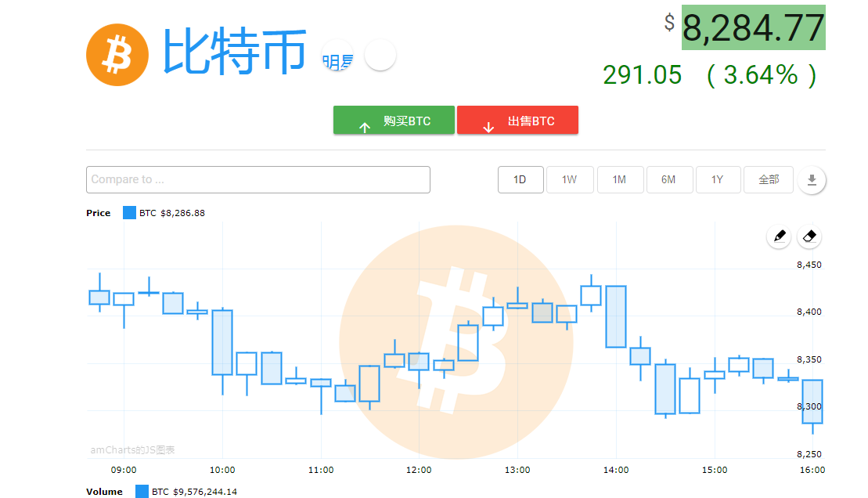The image size is (868, 498).
Task: Click the blank round button near title
Action: [x=380, y=55]
